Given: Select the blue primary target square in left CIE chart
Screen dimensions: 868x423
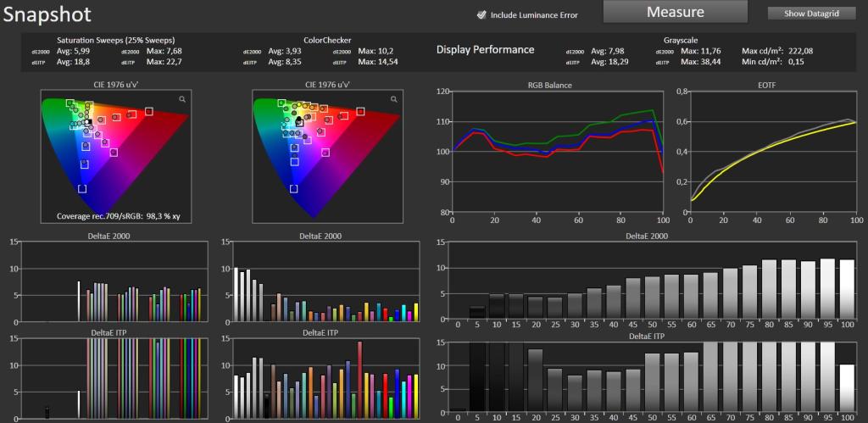Looking at the screenshot, I should click(82, 189).
